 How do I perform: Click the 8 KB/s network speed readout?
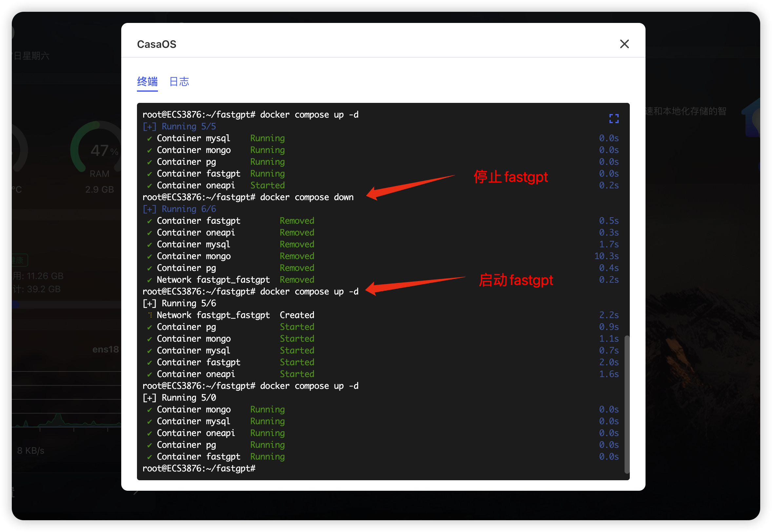pyautogui.click(x=31, y=451)
